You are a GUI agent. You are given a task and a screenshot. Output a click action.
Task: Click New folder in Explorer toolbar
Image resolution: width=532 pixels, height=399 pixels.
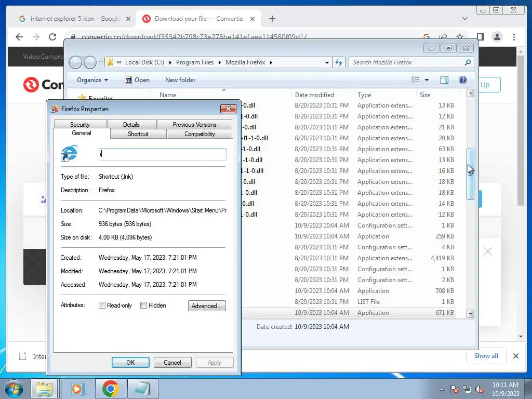180,80
